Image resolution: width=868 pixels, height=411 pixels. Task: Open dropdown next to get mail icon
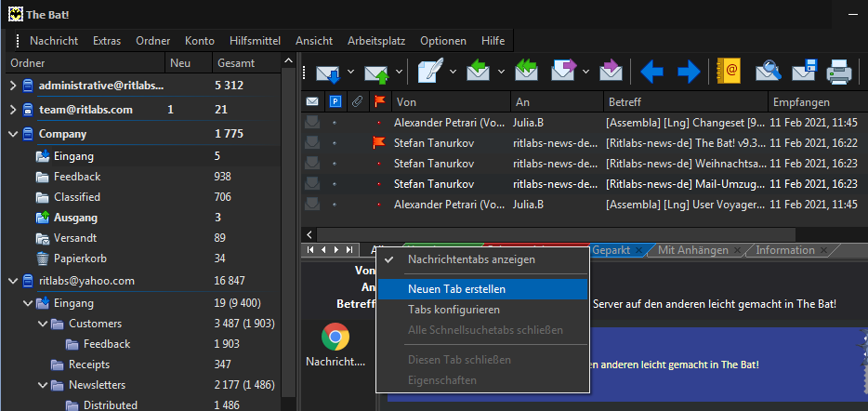click(350, 72)
